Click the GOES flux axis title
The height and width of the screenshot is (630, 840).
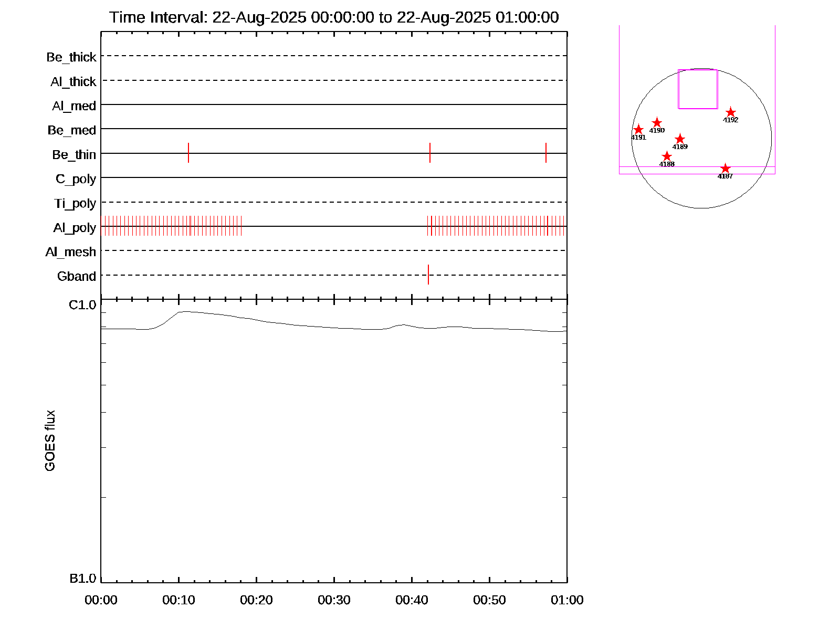[50, 441]
